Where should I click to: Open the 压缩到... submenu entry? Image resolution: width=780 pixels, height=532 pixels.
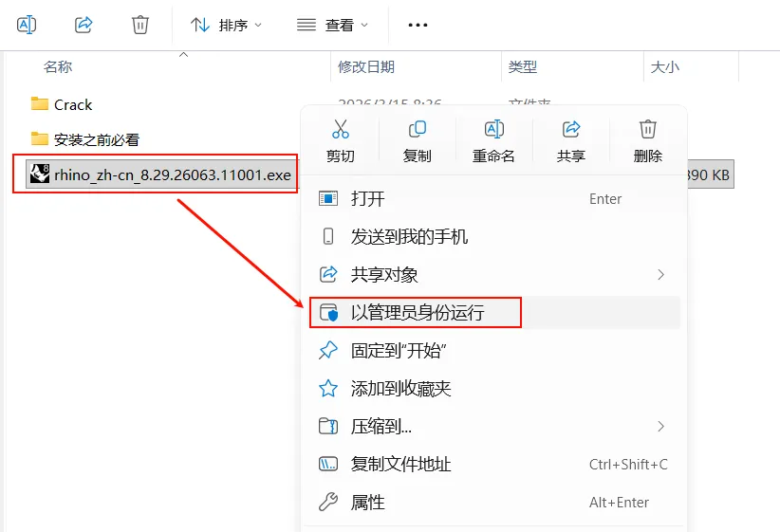[x=494, y=426]
